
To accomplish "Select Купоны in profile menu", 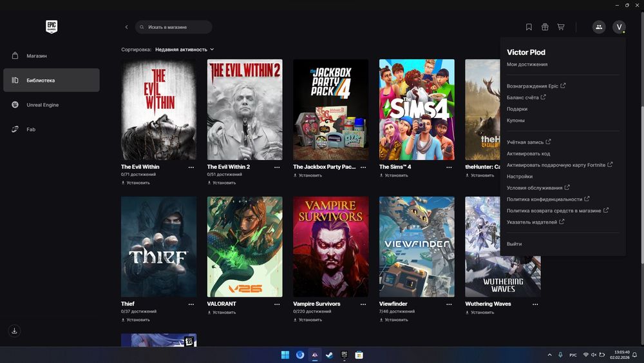I will pos(515,121).
